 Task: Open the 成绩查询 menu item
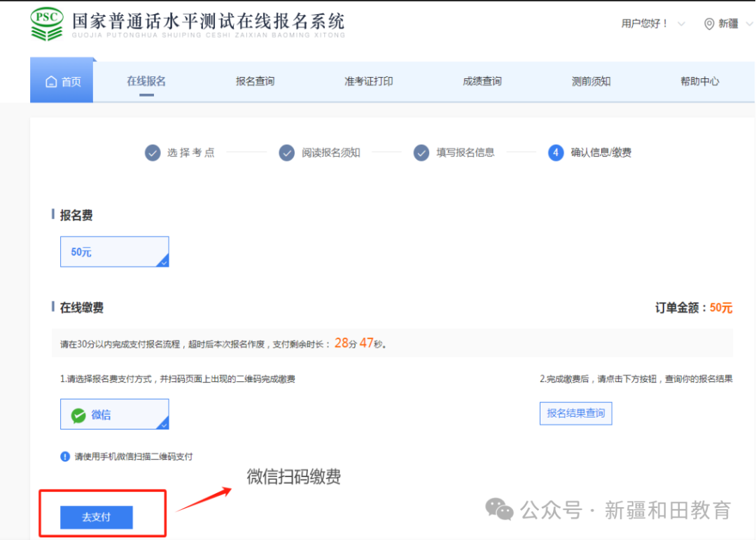pos(481,80)
